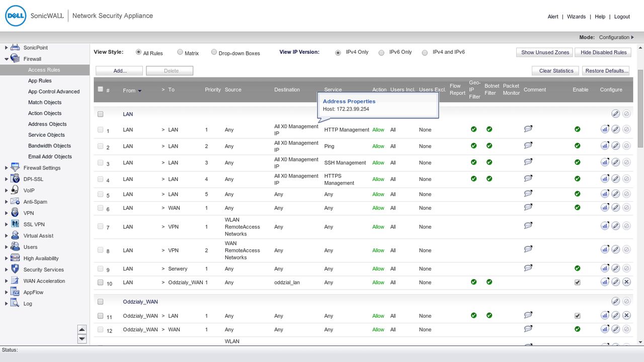This screenshot has height=362, width=644.
Task: Click Dell logo
Action: 16,16
